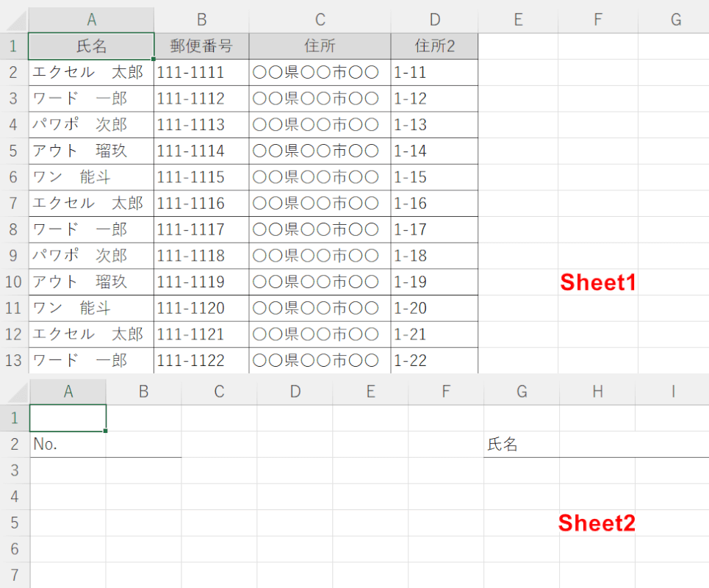The width and height of the screenshot is (709, 588).
Task: Select postal code cell 111-1114
Action: [x=201, y=151]
